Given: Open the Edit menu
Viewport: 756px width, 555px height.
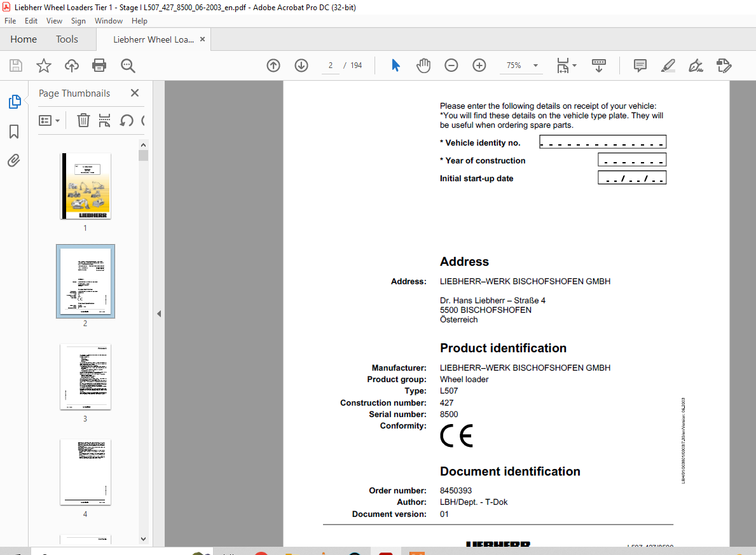Looking at the screenshot, I should (x=31, y=21).
